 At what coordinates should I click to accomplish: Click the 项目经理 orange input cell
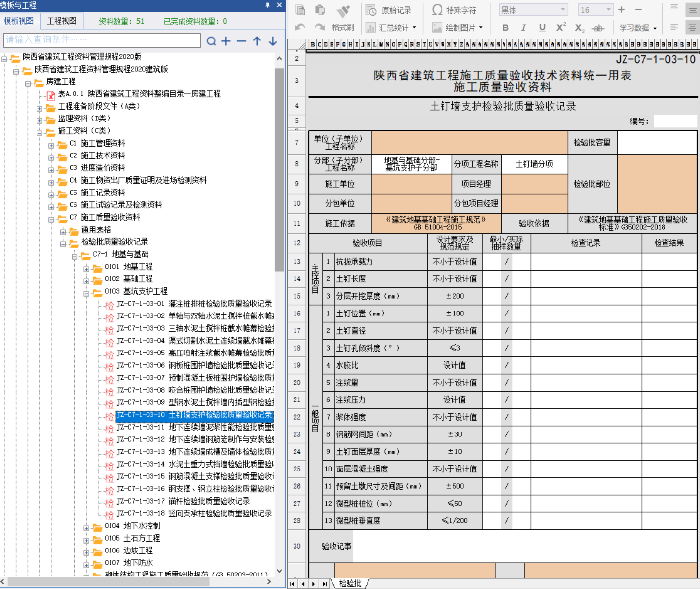pos(534,184)
